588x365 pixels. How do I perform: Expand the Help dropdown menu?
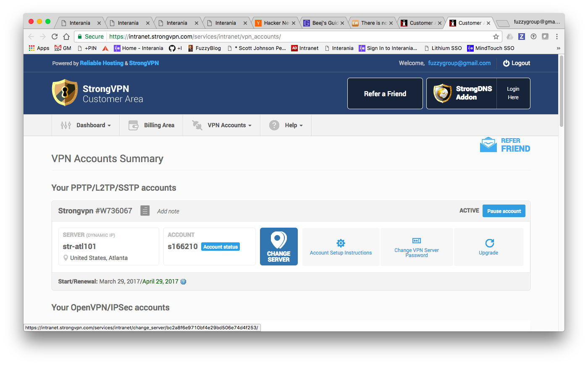[286, 125]
